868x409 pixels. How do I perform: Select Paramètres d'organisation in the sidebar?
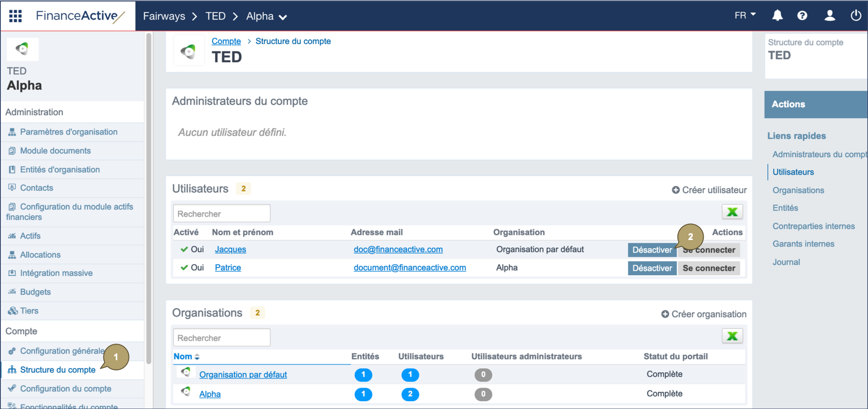pyautogui.click(x=68, y=132)
